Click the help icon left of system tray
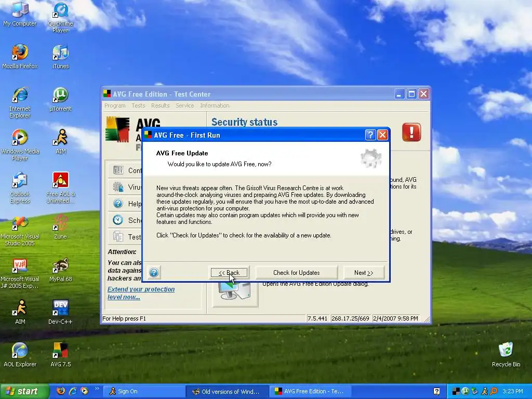The width and height of the screenshot is (532, 399). pyautogui.click(x=436, y=391)
